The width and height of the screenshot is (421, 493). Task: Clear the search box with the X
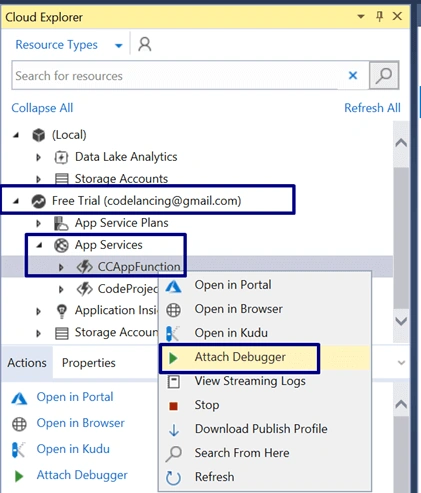[x=353, y=75]
